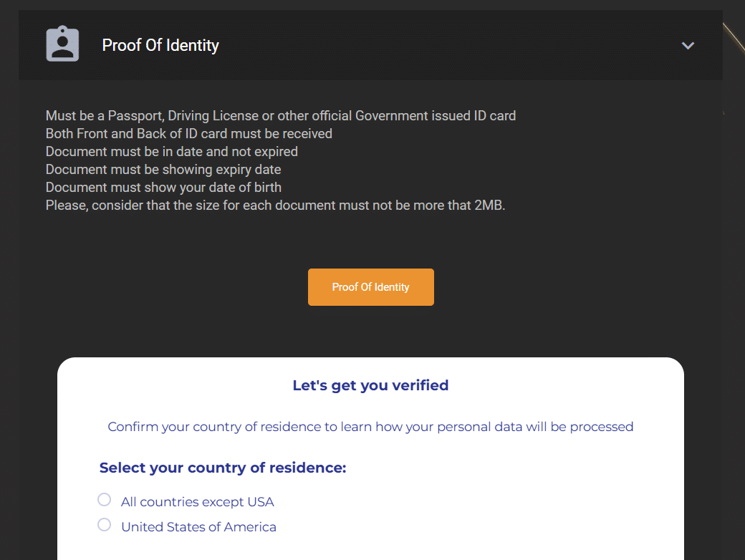Toggle the Proof Of Identity panel open or closed

point(688,45)
